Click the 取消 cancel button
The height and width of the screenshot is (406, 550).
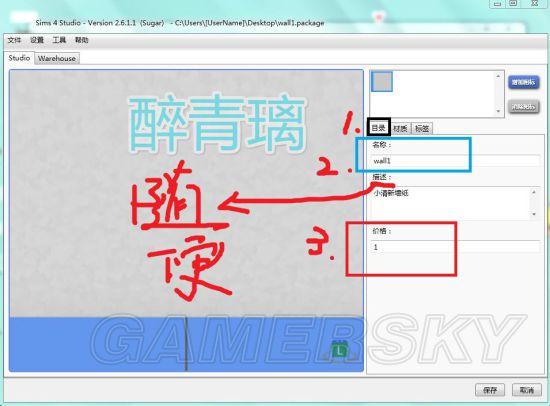526,390
